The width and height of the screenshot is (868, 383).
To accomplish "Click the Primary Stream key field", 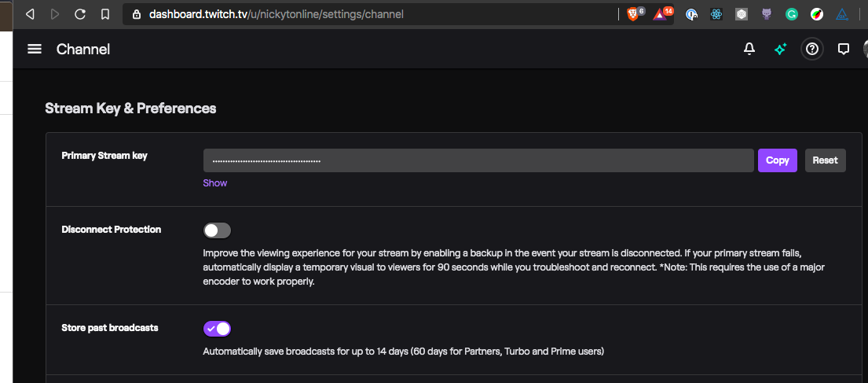I will (x=478, y=160).
